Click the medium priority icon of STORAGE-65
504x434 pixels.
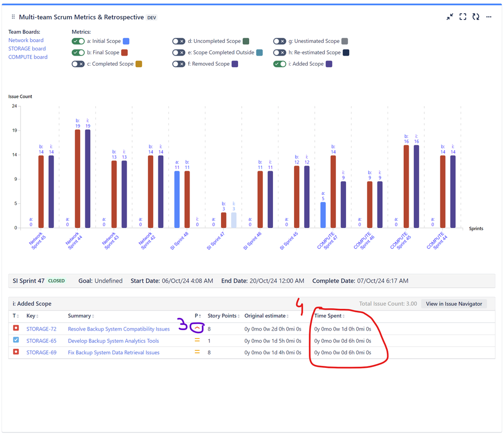[x=197, y=340]
